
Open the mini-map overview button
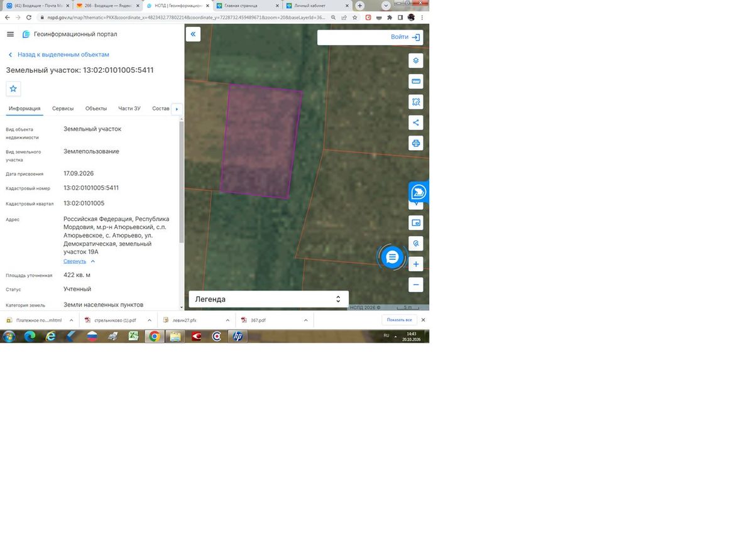(x=415, y=223)
